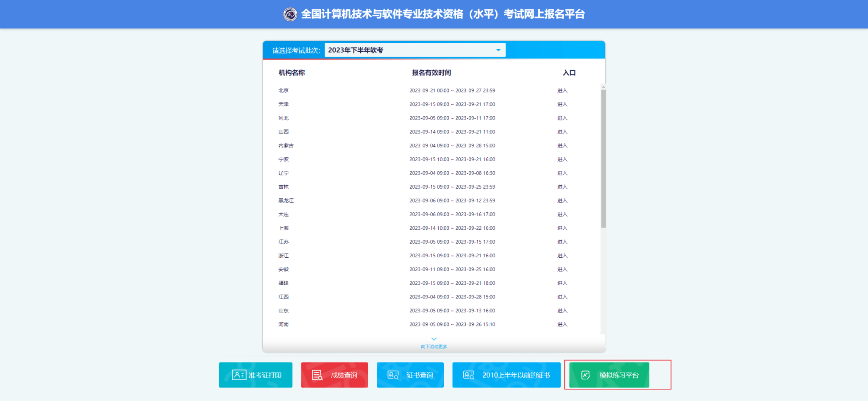
Task: Click the scroll-down-for-more chevron icon
Action: point(434,339)
